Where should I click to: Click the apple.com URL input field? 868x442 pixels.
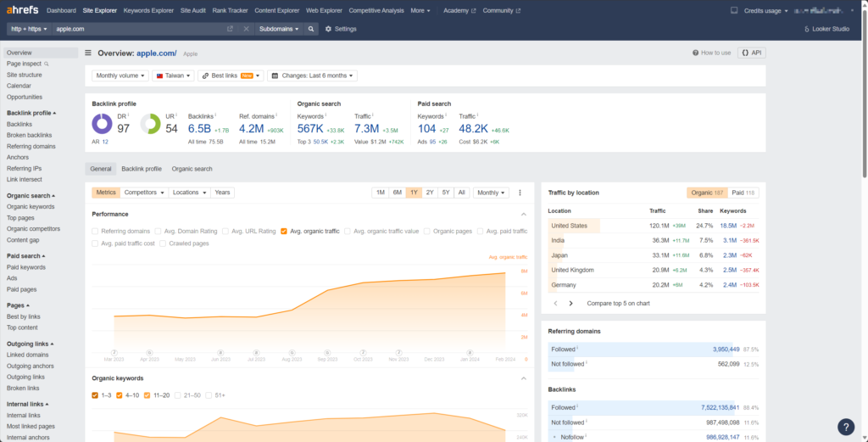pyautogui.click(x=138, y=29)
